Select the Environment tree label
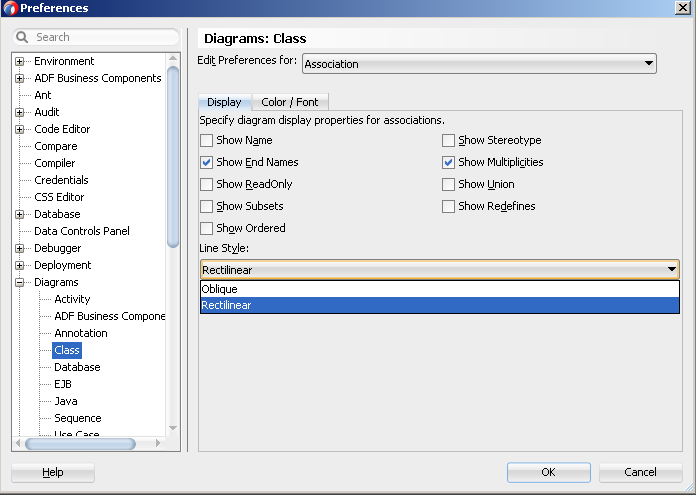696x495 pixels. (64, 61)
